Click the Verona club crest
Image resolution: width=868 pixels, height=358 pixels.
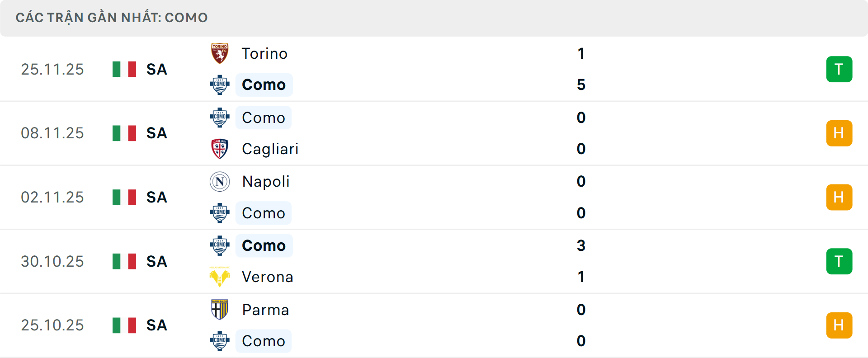pos(220,277)
